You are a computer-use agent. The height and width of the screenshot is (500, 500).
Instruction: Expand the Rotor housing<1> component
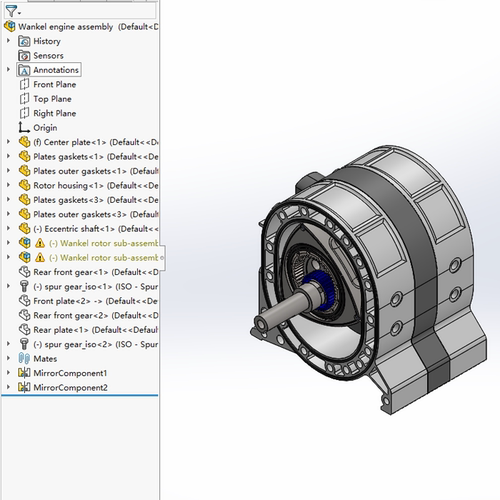click(8, 185)
